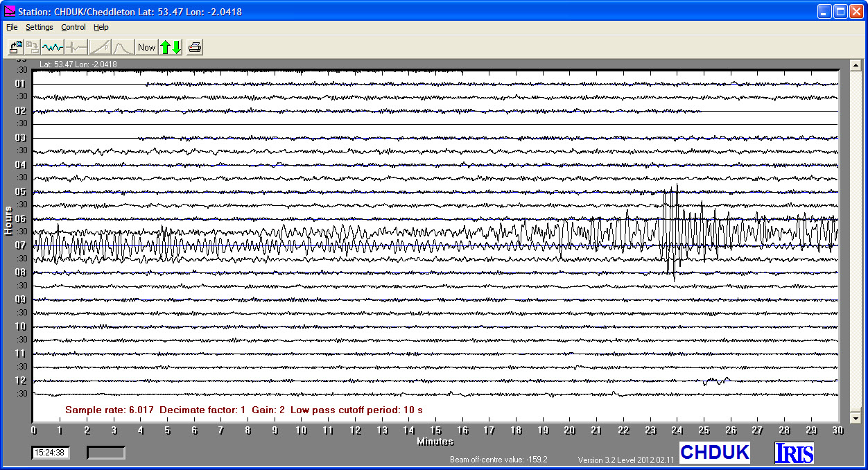Click the vertical scrollbar down arrow
This screenshot has width=868, height=470.
coord(857,418)
